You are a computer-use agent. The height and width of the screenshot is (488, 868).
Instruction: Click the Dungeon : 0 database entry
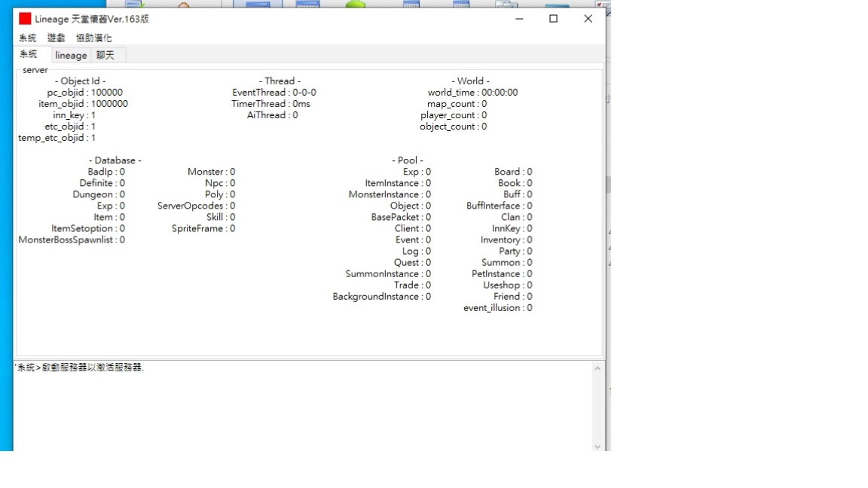[x=99, y=195]
